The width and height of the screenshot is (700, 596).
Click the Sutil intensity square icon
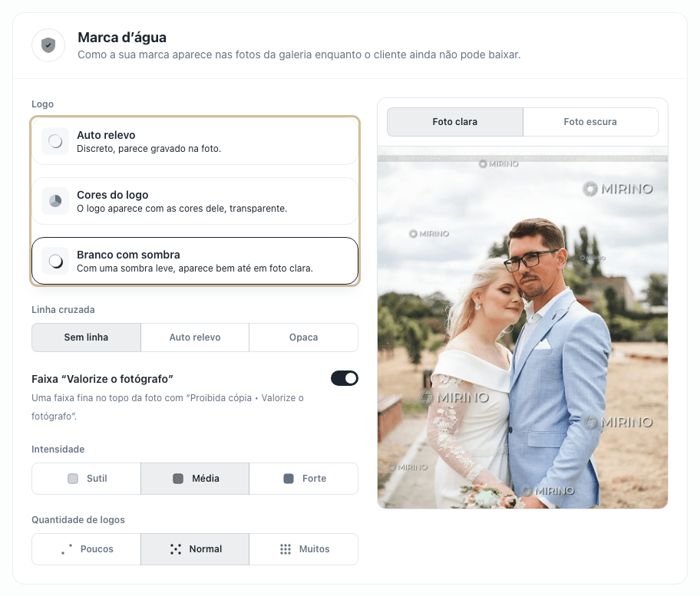(x=73, y=479)
